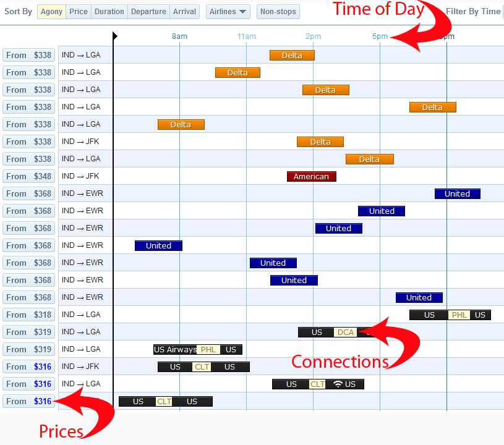504x445 pixels.
Task: Select the 2pm time marker
Action: click(313, 36)
